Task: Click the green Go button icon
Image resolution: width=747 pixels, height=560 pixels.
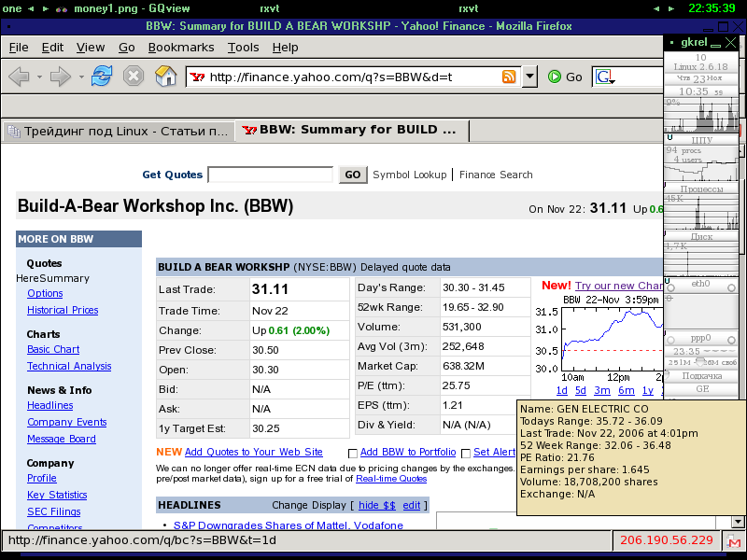Action: 554,77
